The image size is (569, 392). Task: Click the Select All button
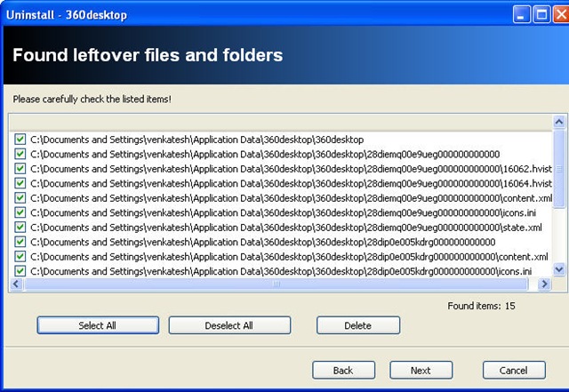[x=98, y=325]
